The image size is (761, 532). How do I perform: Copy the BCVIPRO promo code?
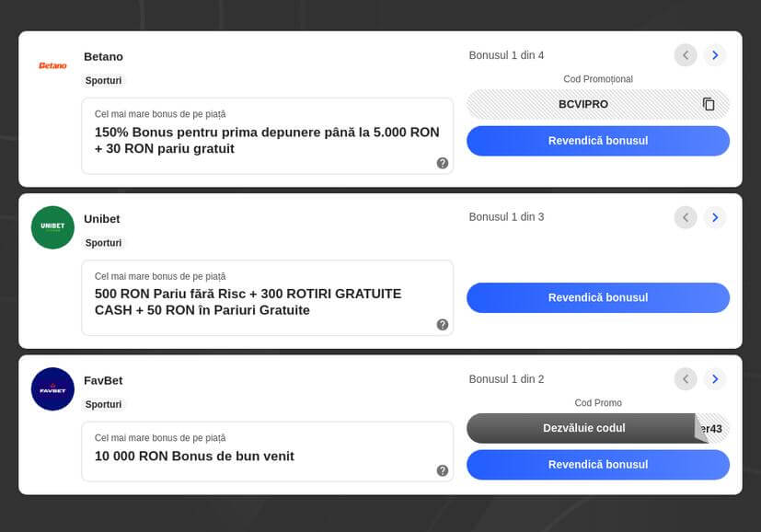pos(708,104)
